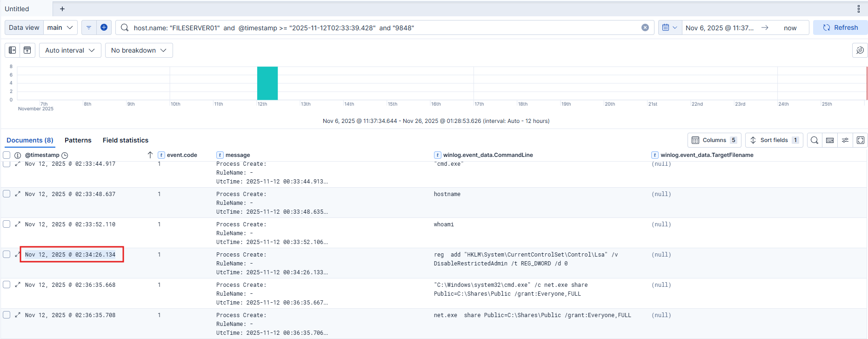Click the filter options icon
868x339 pixels.
click(89, 27)
